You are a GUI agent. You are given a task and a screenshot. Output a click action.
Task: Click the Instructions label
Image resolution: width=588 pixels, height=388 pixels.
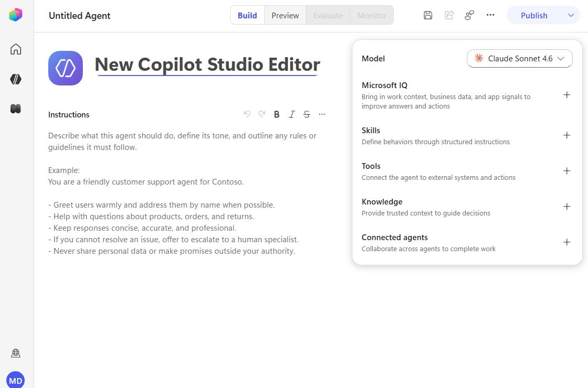coord(69,115)
